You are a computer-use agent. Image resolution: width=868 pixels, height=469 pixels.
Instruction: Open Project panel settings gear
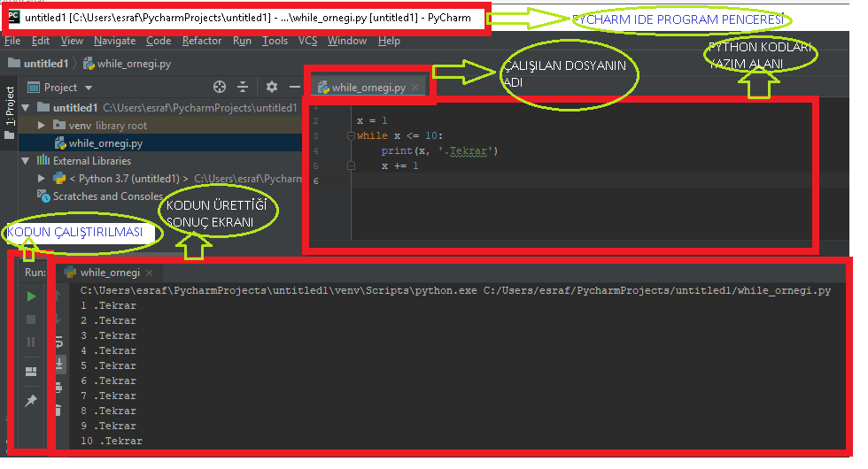click(x=271, y=87)
